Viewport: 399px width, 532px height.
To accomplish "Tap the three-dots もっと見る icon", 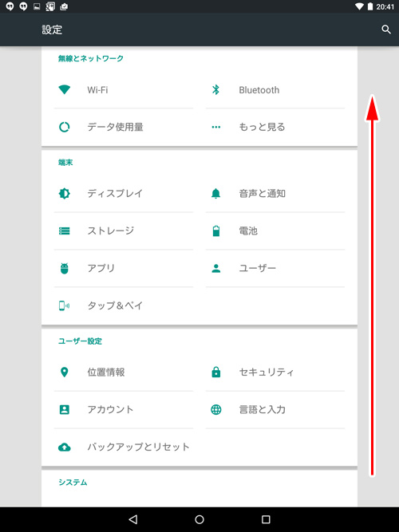I will click(x=216, y=128).
